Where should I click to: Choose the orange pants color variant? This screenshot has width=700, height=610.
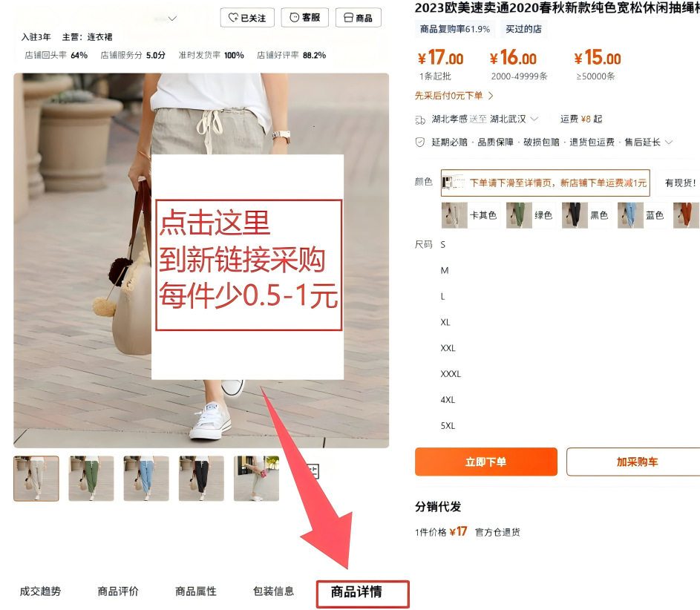tap(686, 215)
